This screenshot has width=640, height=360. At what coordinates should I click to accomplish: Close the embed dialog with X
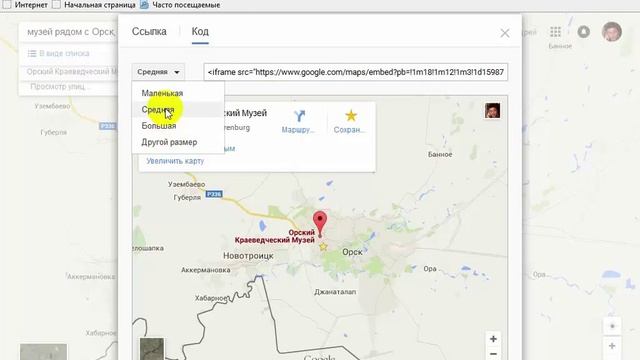pos(505,33)
